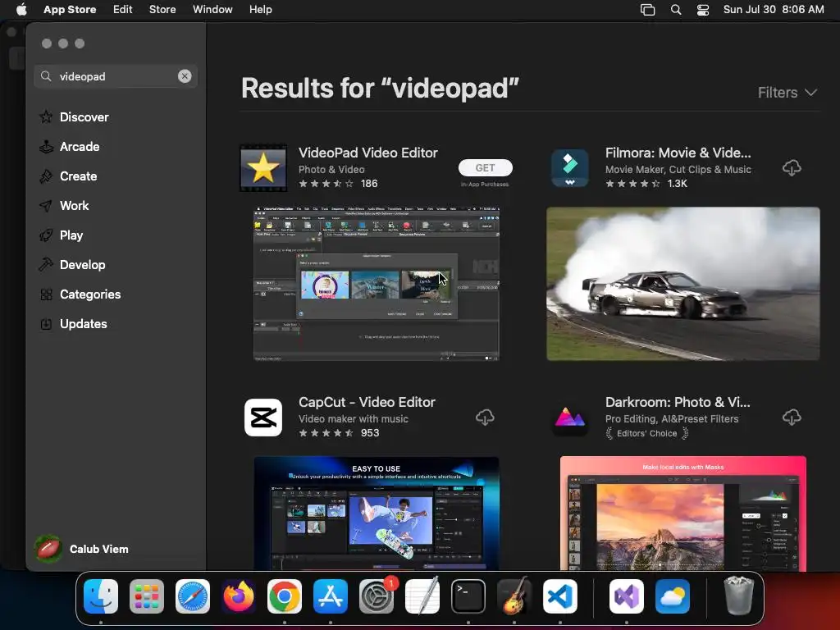Click the date and time display
The height and width of the screenshot is (630, 840).
[x=774, y=9]
